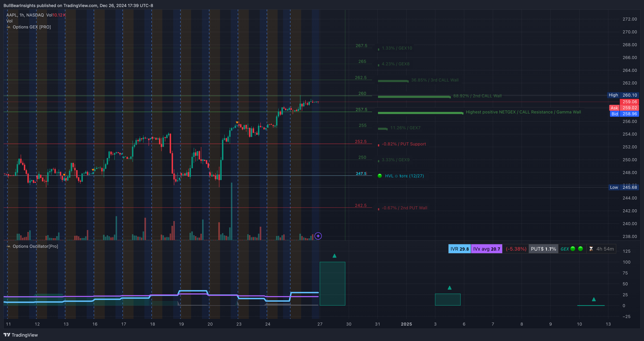Click the tallest teal oscillator bar at date 27
The image size is (644, 341).
pyautogui.click(x=333, y=284)
